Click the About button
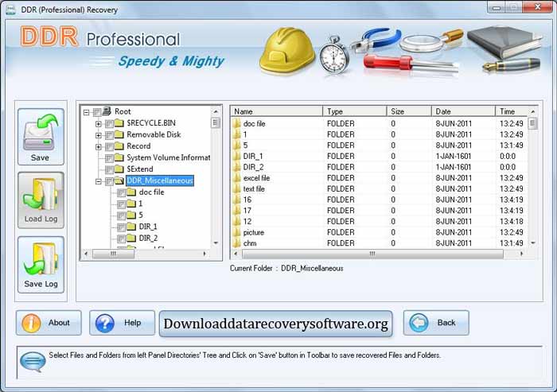The width and height of the screenshot is (557, 392). 49,323
